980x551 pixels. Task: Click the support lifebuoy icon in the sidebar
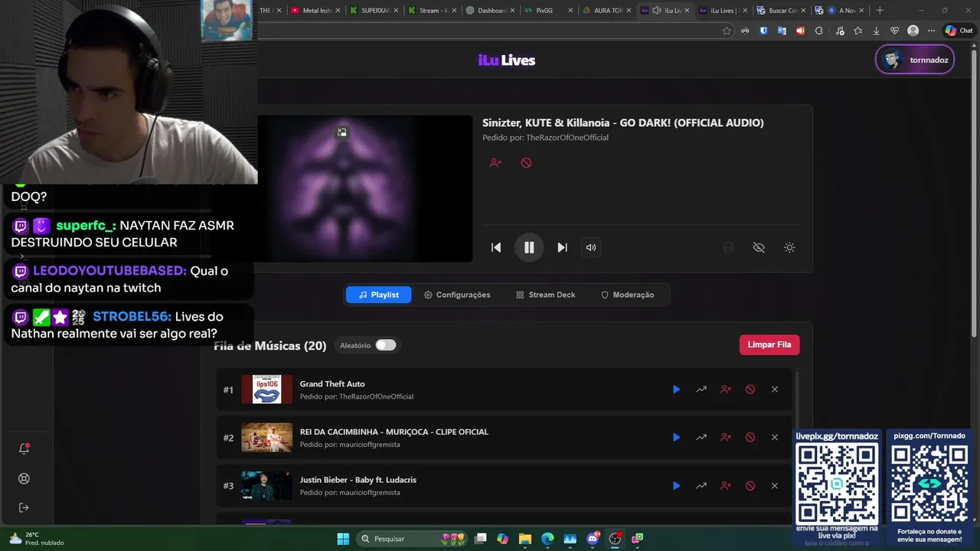pyautogui.click(x=24, y=478)
